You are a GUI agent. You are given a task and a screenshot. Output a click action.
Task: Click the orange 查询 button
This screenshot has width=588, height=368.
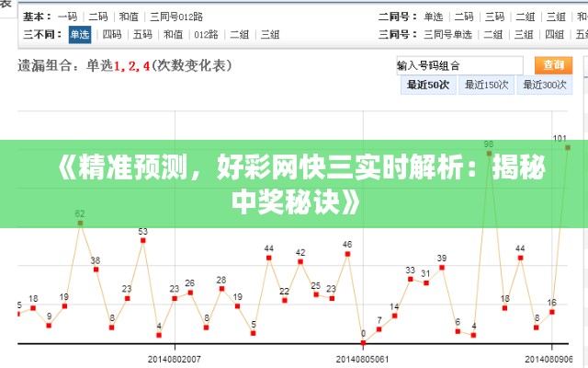(x=553, y=65)
